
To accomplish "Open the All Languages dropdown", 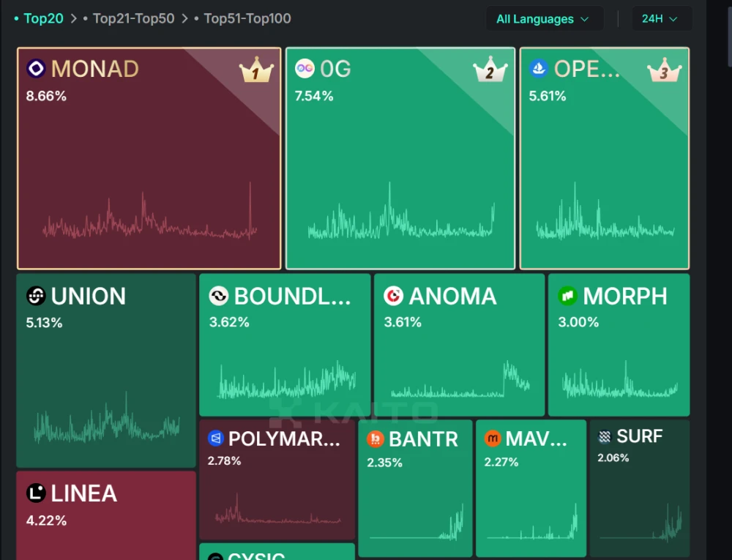I will click(544, 19).
